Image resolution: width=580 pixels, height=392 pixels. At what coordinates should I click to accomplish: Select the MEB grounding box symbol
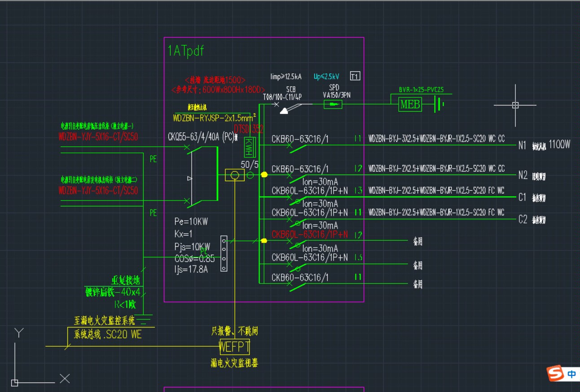tap(410, 105)
